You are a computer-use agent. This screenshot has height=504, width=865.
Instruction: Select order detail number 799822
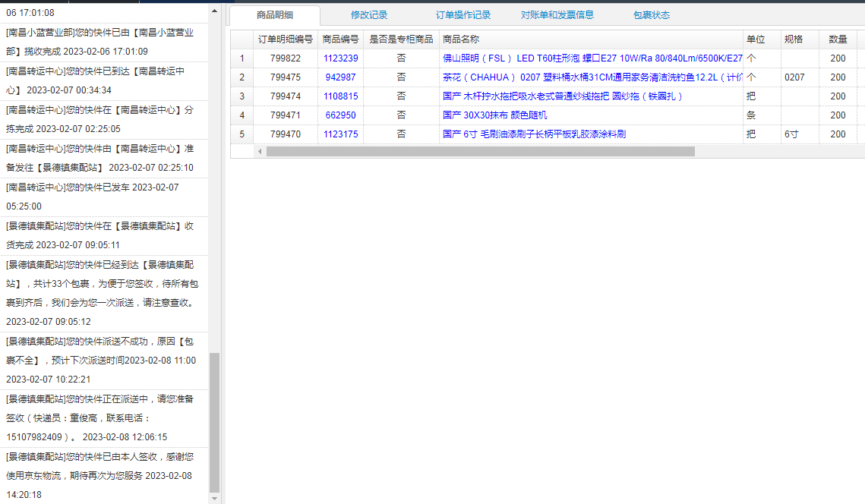coord(286,58)
